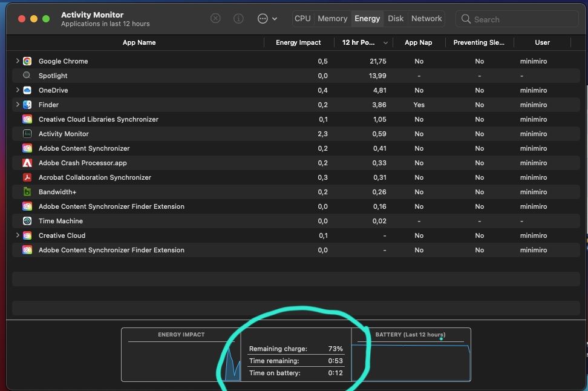Screen dimensions: 588x391
Task: Click the Time Machine icon
Action: [x=27, y=221]
